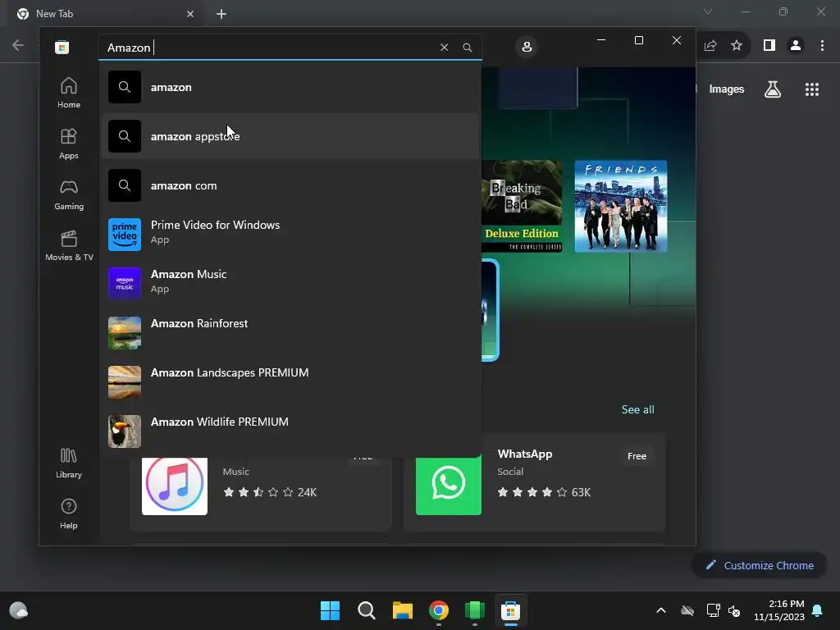The height and width of the screenshot is (630, 840).
Task: Select 'amazon com' search suggestion
Action: [x=290, y=185]
